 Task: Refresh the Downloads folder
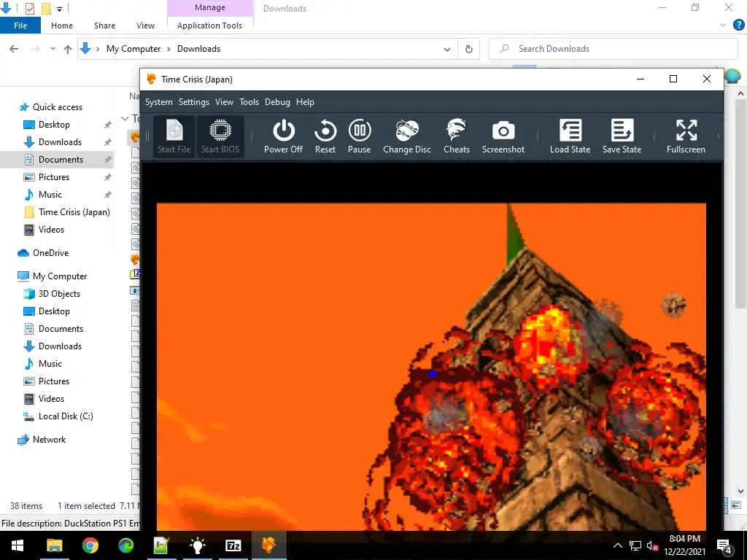tap(469, 49)
